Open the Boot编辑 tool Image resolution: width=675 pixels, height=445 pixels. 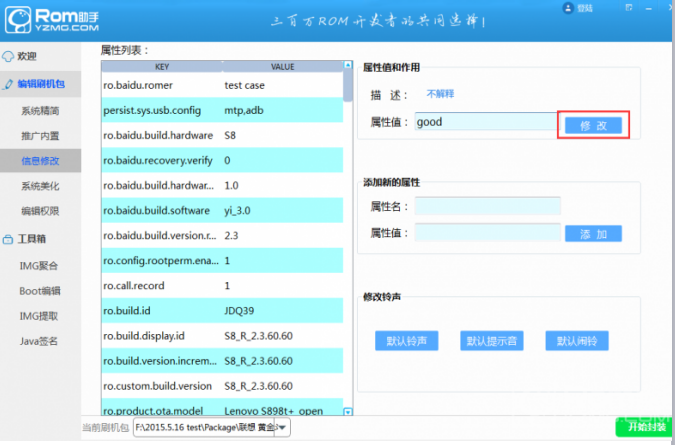coord(40,291)
